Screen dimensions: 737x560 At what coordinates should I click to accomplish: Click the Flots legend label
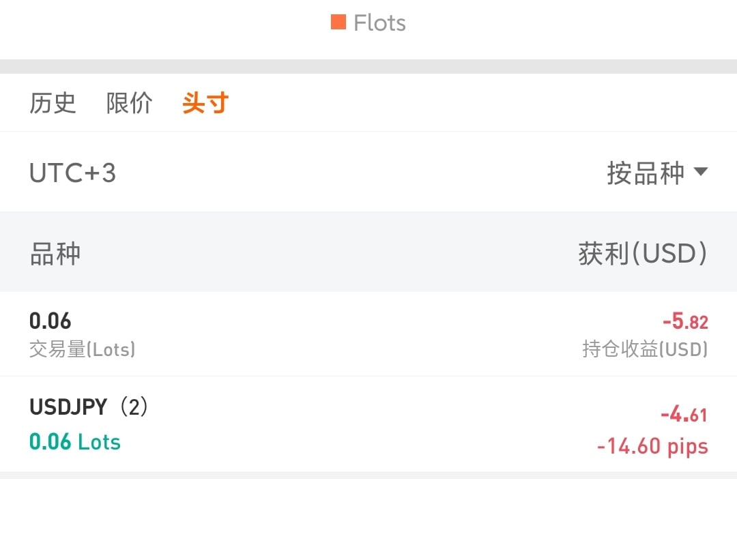pos(379,23)
